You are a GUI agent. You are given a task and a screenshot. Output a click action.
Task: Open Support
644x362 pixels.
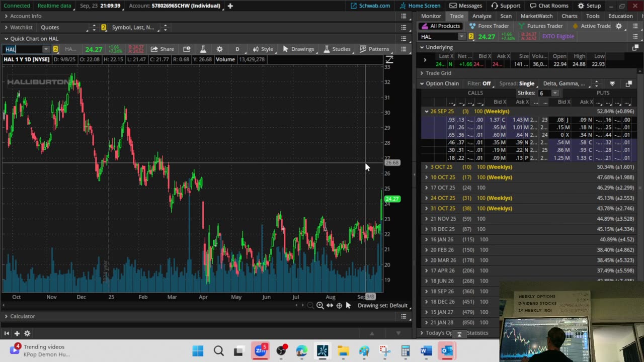click(506, 6)
